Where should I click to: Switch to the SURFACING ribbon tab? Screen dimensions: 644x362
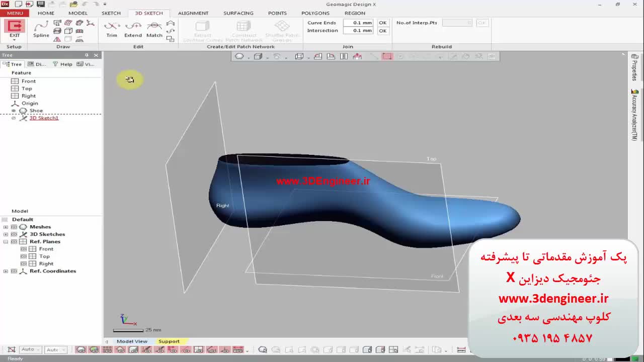pyautogui.click(x=238, y=13)
